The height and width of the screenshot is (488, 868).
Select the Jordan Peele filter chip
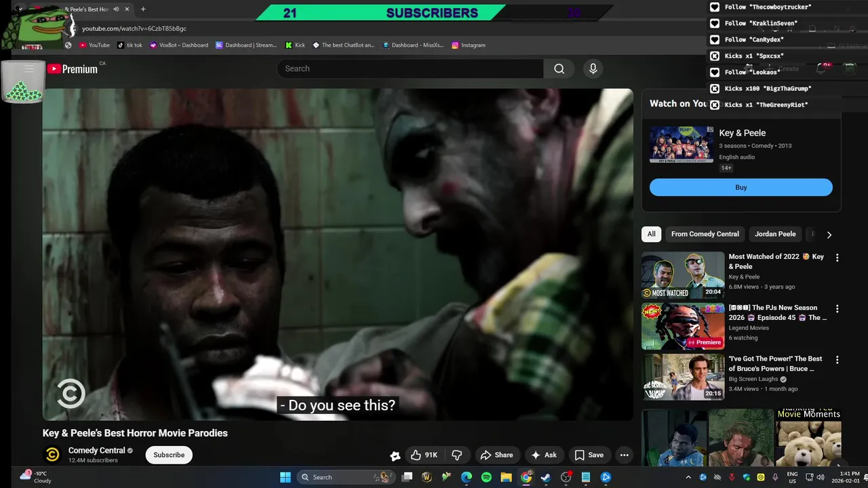(775, 234)
